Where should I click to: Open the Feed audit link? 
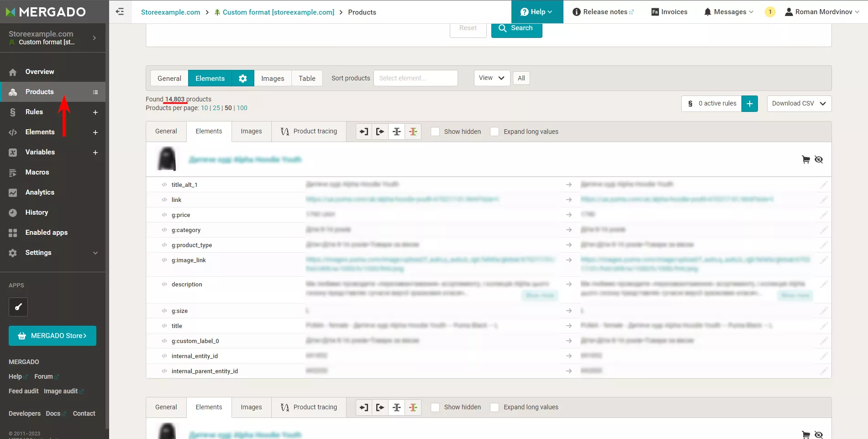pos(24,391)
